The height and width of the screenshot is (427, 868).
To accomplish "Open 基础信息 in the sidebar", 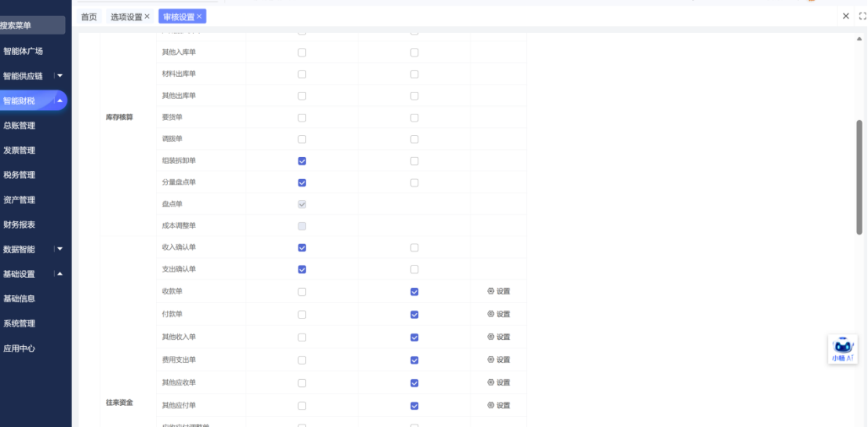I will click(x=19, y=298).
